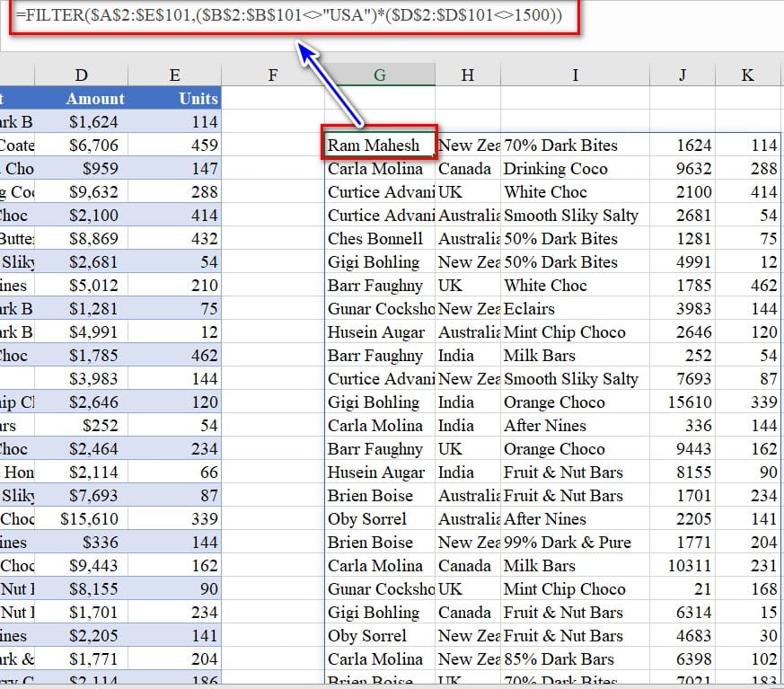Image resolution: width=784 pixels, height=689 pixels.
Task: Select column F header
Action: click(x=272, y=75)
